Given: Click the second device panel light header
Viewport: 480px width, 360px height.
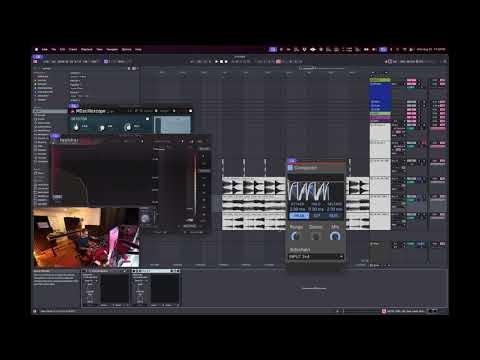Looking at the screenshot, I should (156, 271).
